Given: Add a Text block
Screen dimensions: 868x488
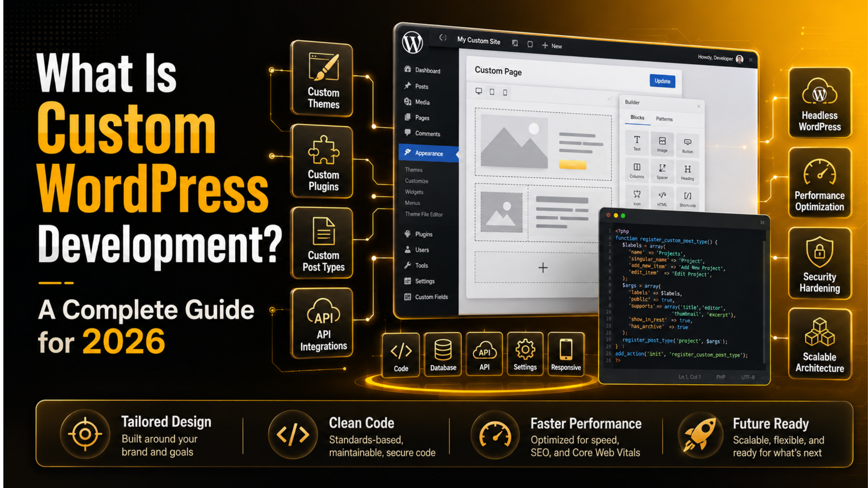Looking at the screenshot, I should 637,143.
